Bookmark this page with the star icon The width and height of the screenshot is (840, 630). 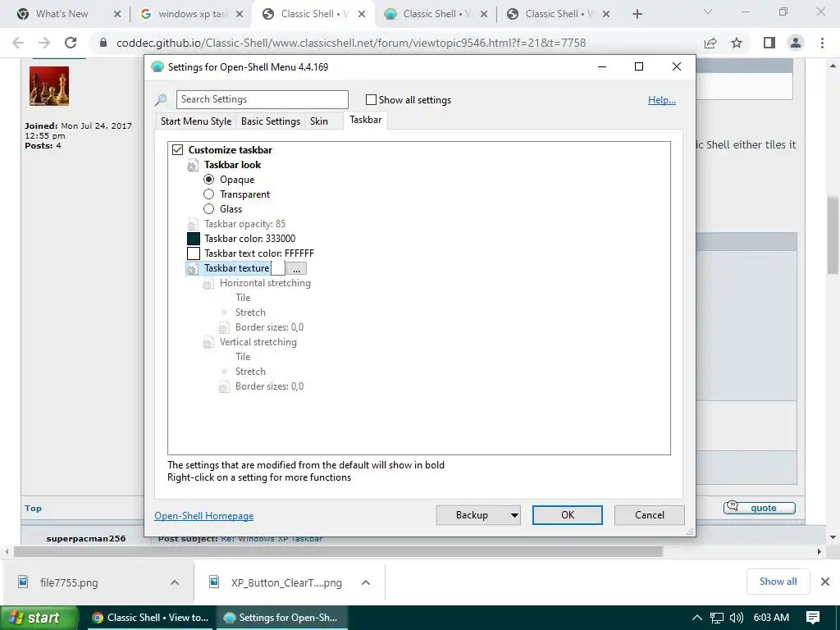737,43
